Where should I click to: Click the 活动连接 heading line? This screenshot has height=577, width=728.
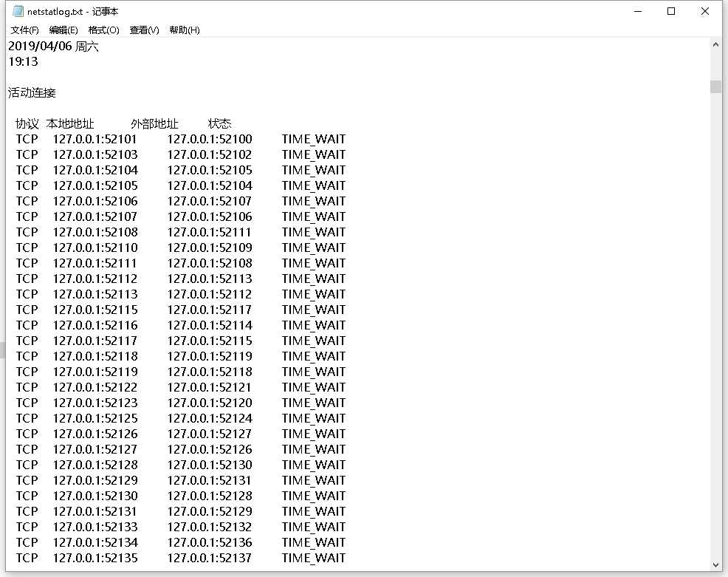pyautogui.click(x=32, y=93)
